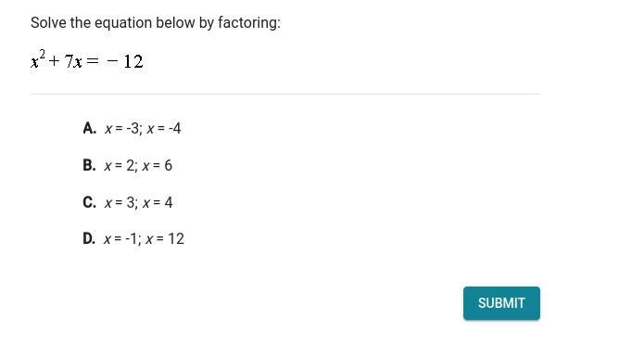The height and width of the screenshot is (344, 644).
Task: Select answer A: x = -3; x = -4
Action: click(132, 128)
